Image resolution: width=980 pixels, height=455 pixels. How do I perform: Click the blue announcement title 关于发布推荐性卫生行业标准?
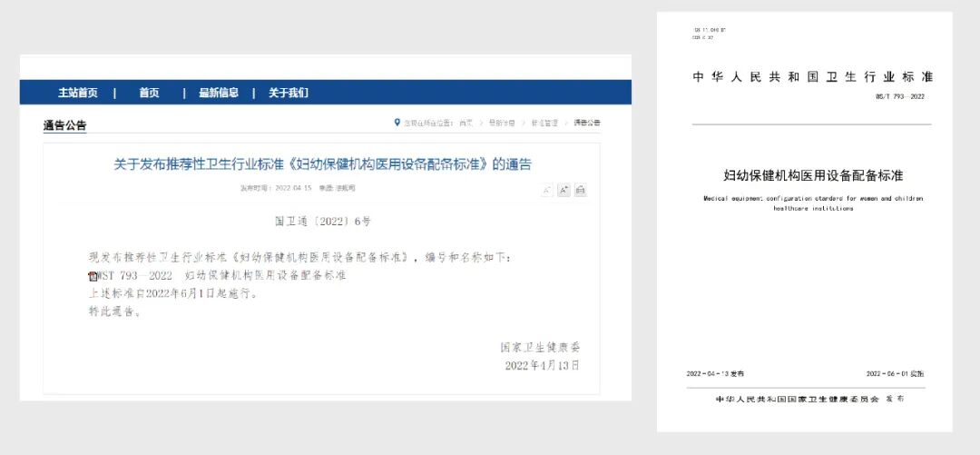pyautogui.click(x=322, y=164)
